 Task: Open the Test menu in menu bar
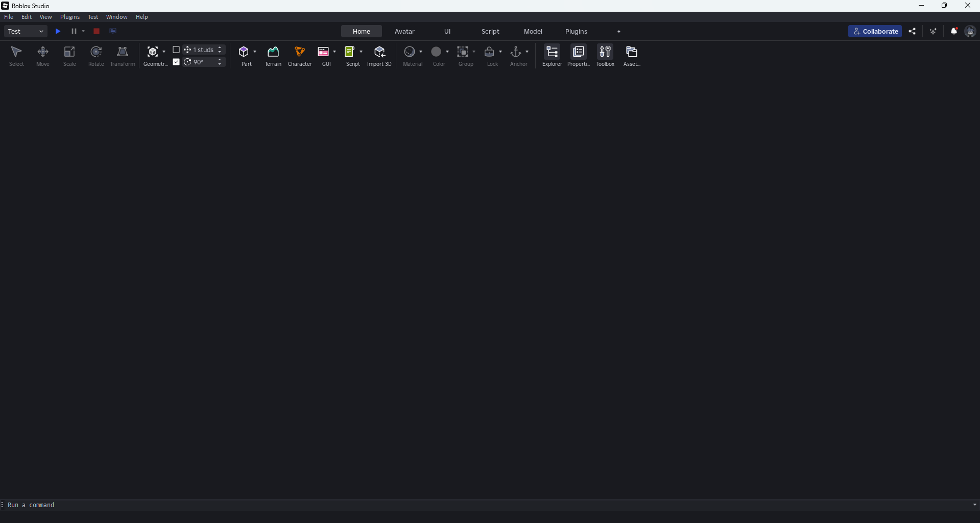point(93,17)
